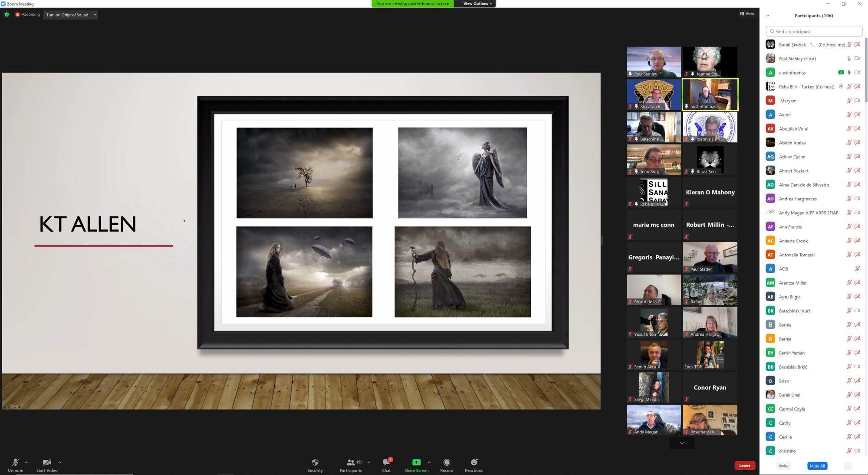This screenshot has width=868, height=475.
Task: Open the View Options dropdown
Action: pos(477,4)
